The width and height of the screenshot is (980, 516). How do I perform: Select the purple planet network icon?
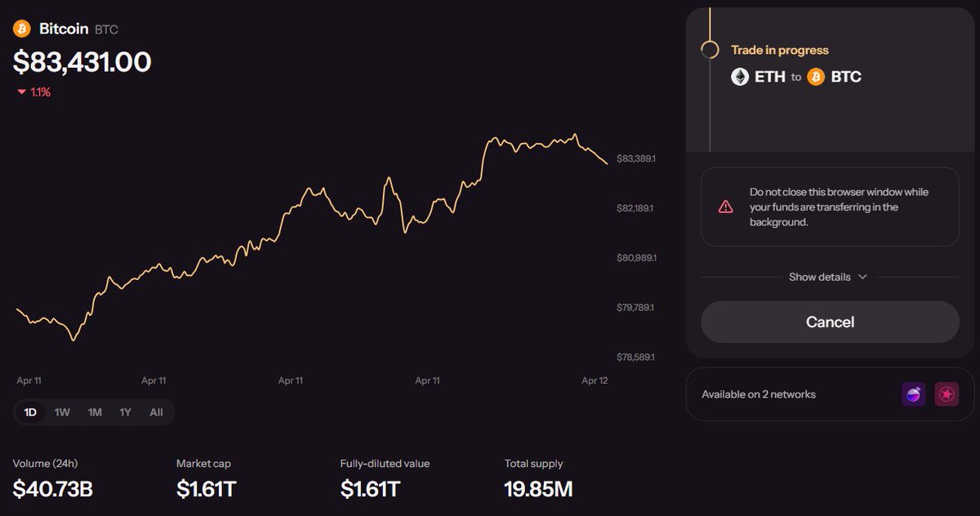[914, 394]
